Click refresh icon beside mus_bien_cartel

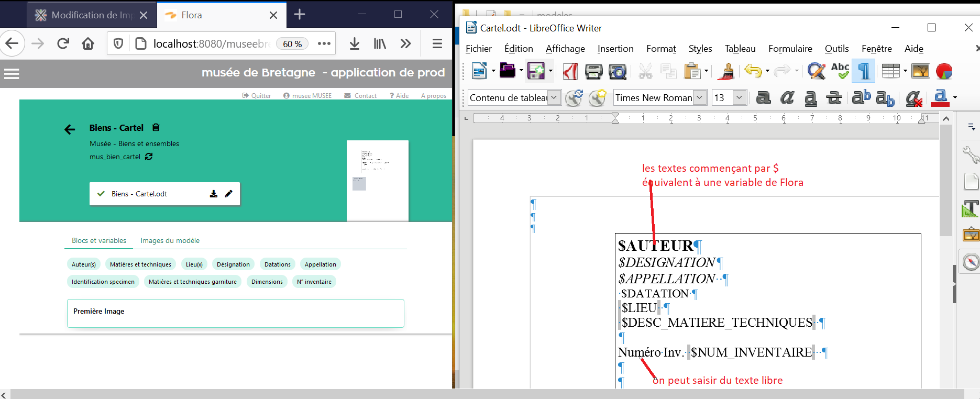[x=149, y=157]
